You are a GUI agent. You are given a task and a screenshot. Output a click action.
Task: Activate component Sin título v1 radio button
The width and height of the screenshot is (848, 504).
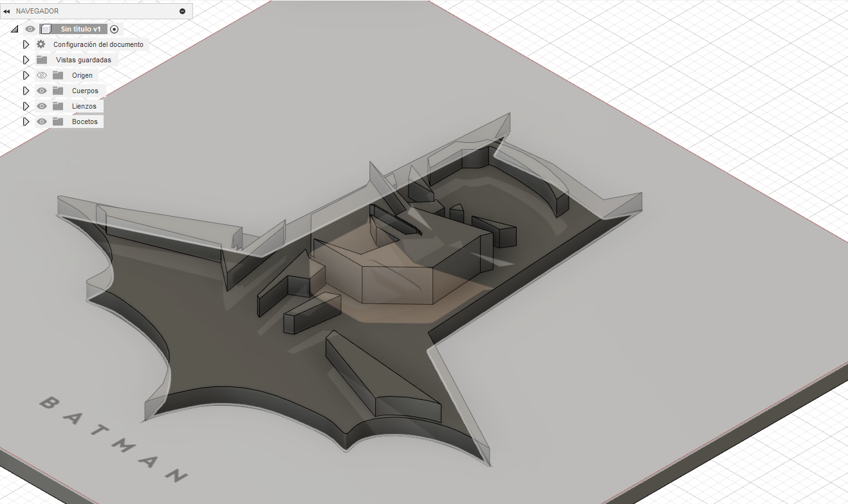(115, 29)
